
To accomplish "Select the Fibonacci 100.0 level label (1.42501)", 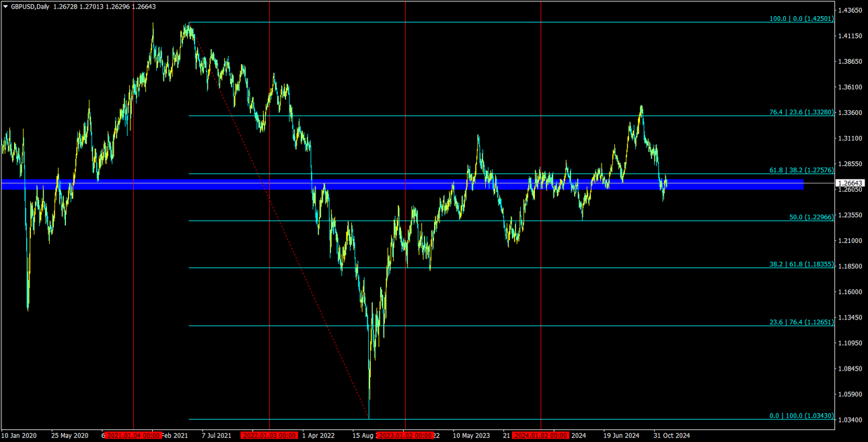I will [x=801, y=19].
